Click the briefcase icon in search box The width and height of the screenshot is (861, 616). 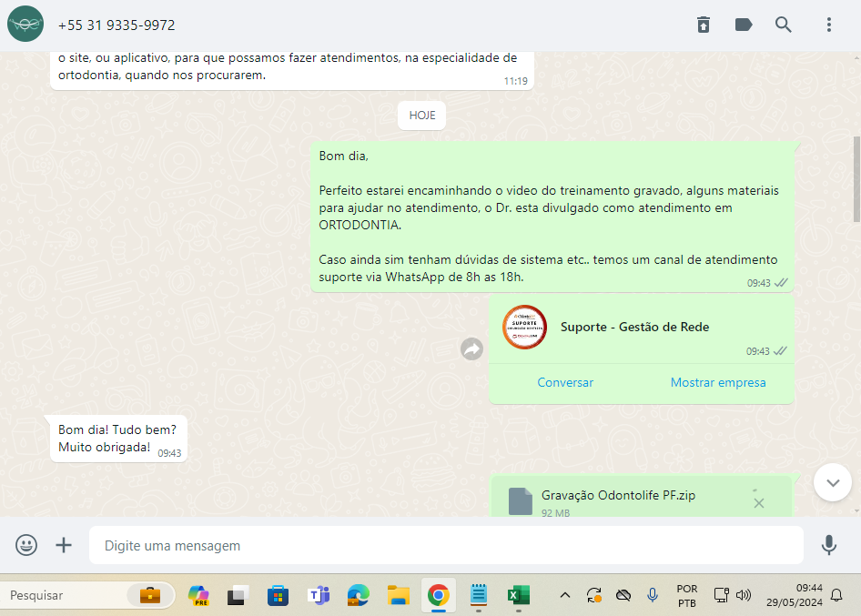[x=150, y=595]
